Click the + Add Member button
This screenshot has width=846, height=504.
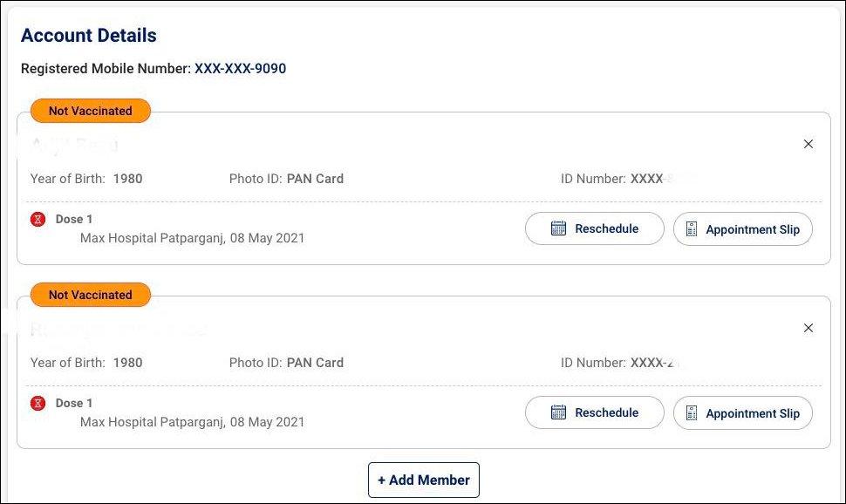coord(424,480)
